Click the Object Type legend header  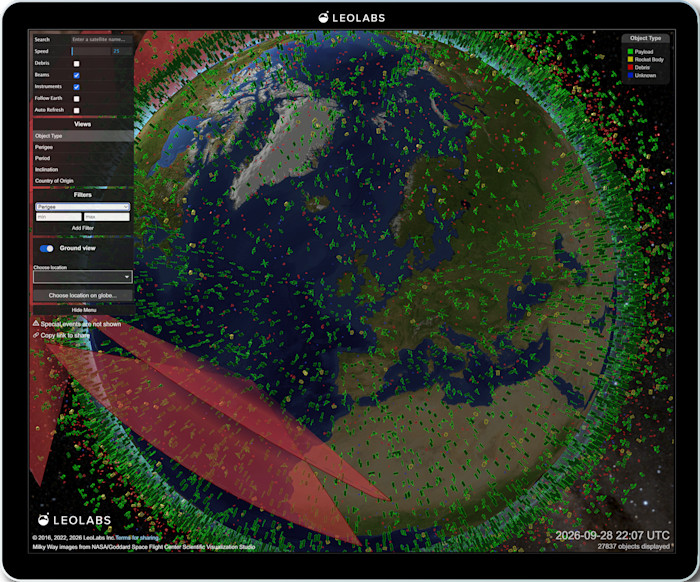tap(646, 38)
